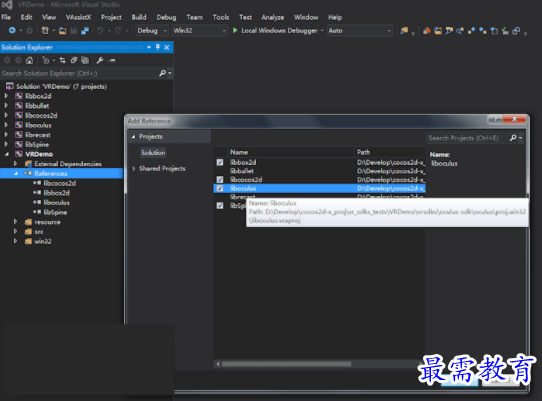Click the Visual Assist find symbol icon
Viewport: 542px width, 401px height.
pyautogui.click(x=449, y=31)
